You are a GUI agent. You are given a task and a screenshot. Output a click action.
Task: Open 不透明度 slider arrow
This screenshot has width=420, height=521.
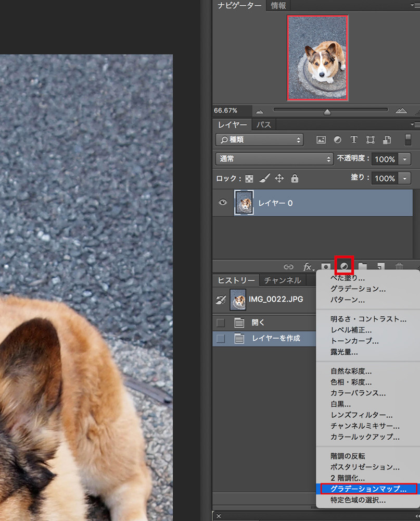(404, 159)
